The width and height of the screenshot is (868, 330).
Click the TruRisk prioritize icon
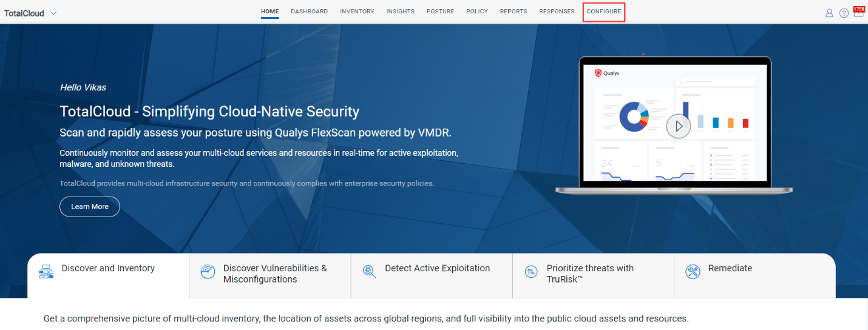pyautogui.click(x=531, y=271)
